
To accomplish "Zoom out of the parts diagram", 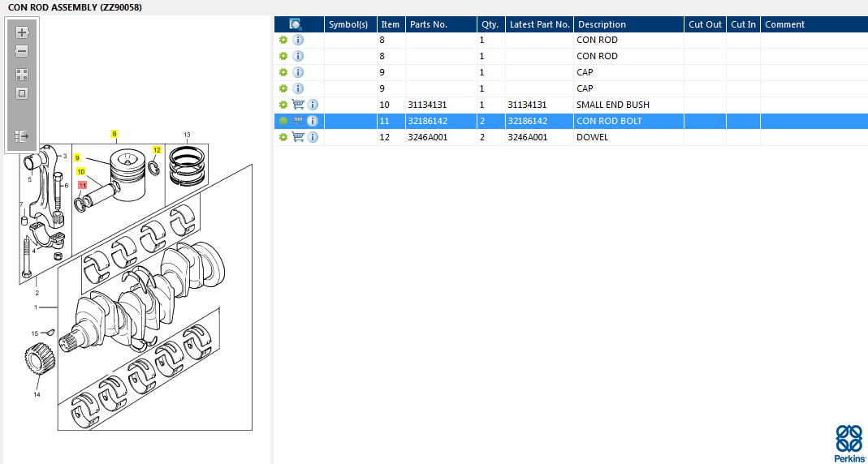I will point(22,51).
